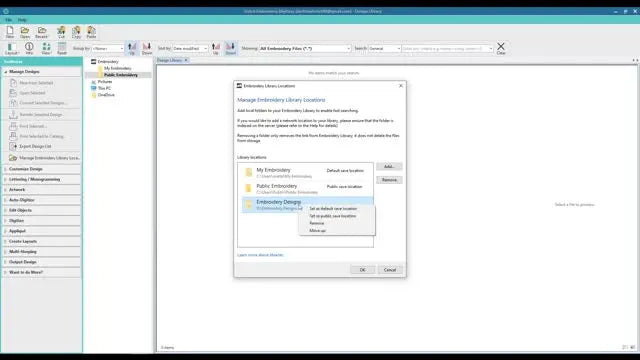
Task: Click the My Embroidery folder icon in dialog
Action: click(x=249, y=173)
